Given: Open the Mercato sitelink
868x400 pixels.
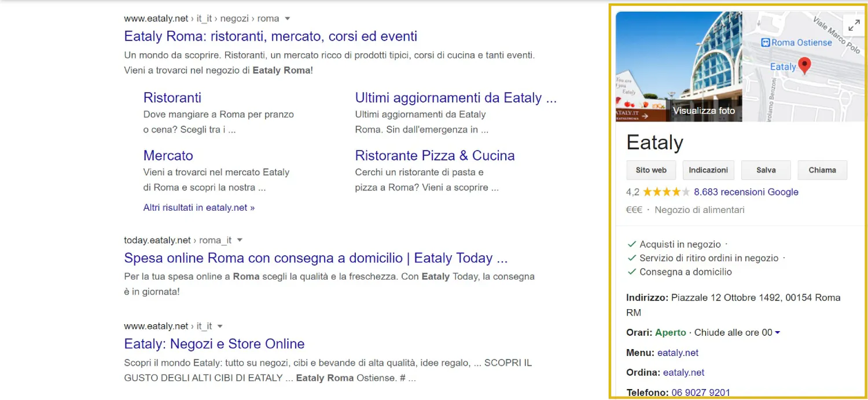Looking at the screenshot, I should [x=168, y=155].
